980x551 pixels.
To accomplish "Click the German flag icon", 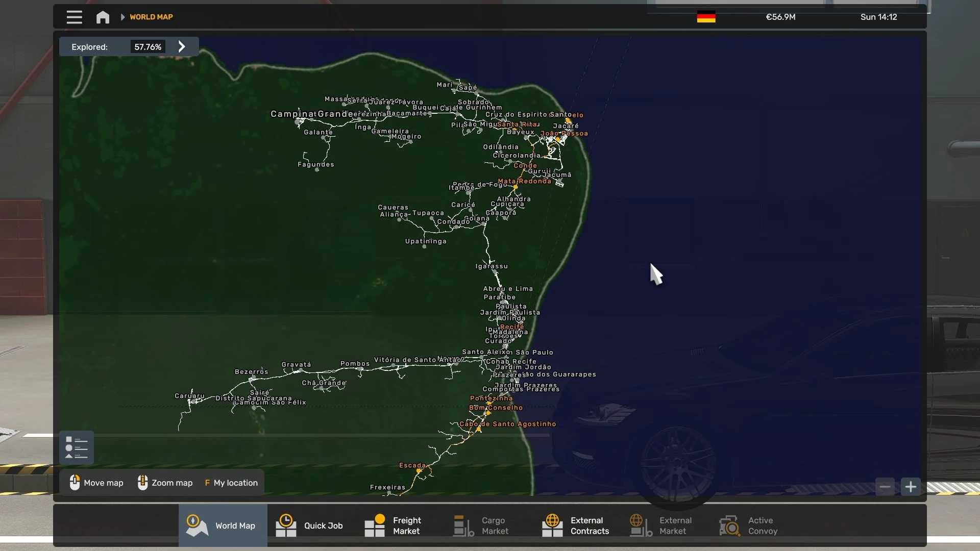I will point(706,17).
